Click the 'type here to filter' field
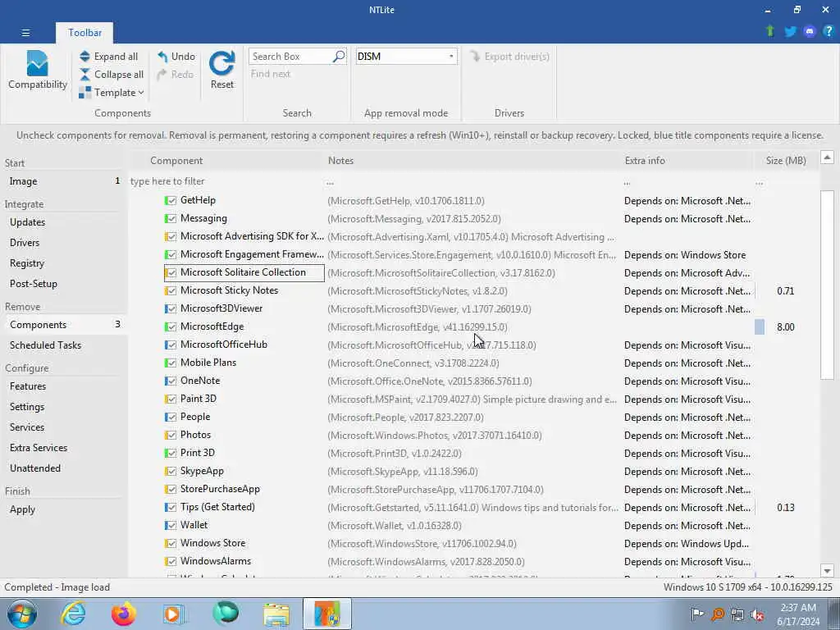The image size is (840, 630). coord(226,181)
